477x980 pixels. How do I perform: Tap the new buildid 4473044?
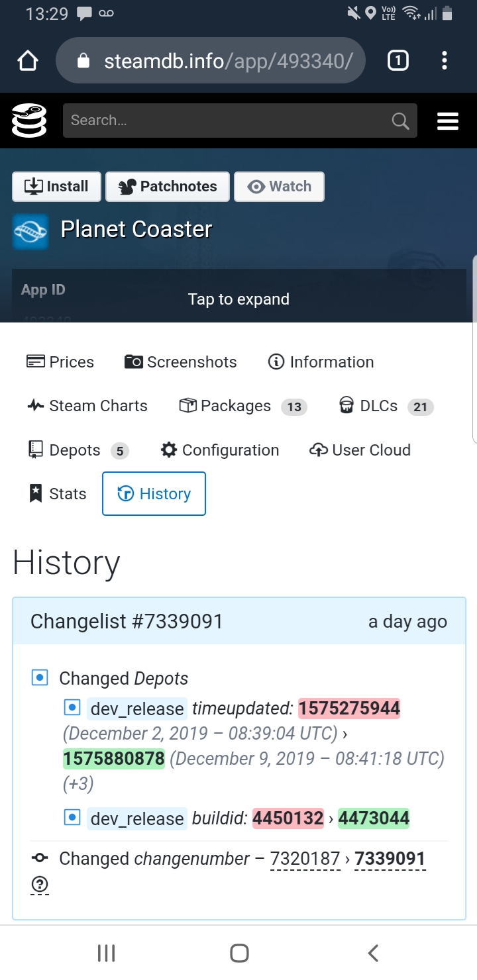(374, 818)
